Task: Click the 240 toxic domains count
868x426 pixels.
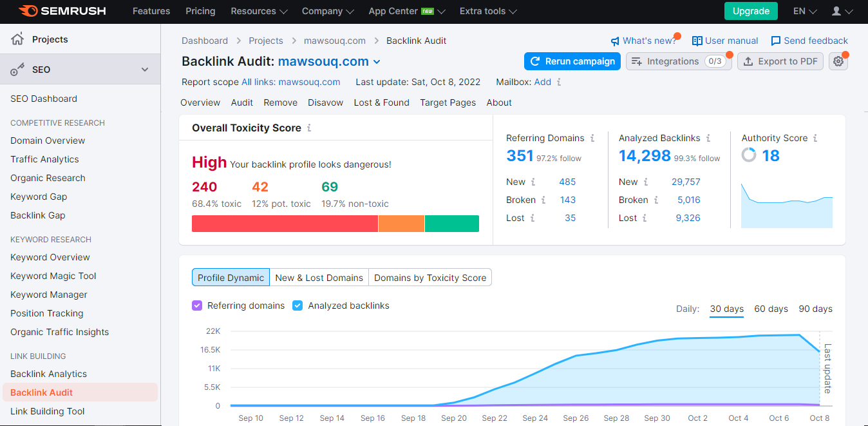Action: point(204,187)
